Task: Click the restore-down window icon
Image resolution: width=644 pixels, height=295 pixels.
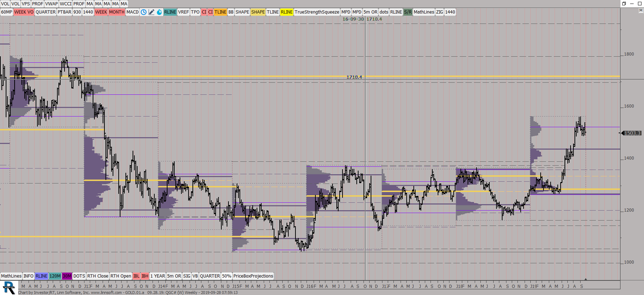Action: pos(624,4)
